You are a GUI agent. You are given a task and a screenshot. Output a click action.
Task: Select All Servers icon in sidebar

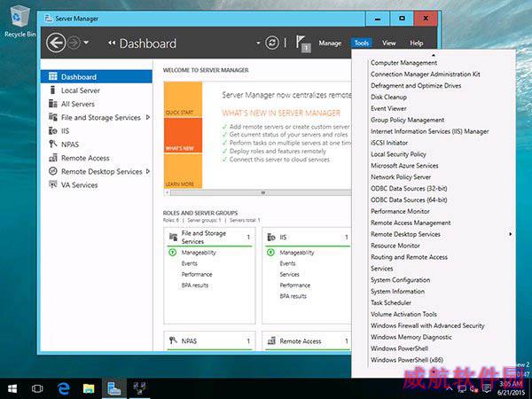(x=52, y=104)
